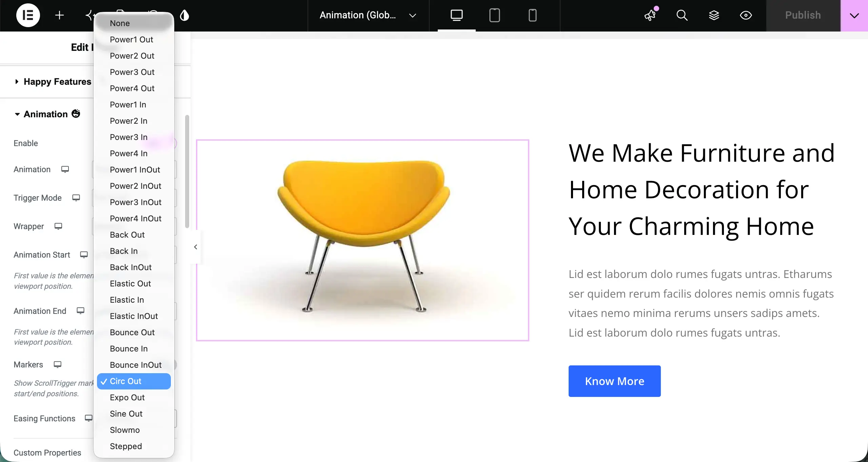Click the Know More button
This screenshot has height=462, width=868.
(x=614, y=381)
